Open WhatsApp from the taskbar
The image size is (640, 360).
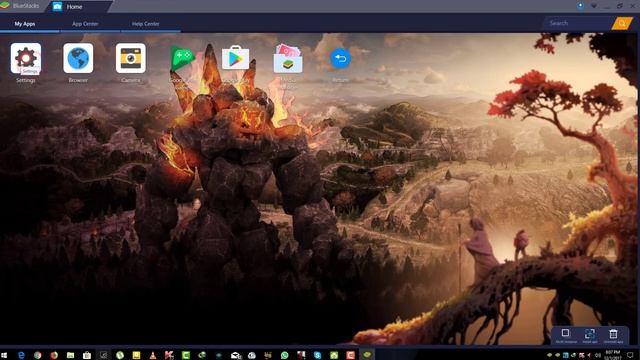click(284, 356)
